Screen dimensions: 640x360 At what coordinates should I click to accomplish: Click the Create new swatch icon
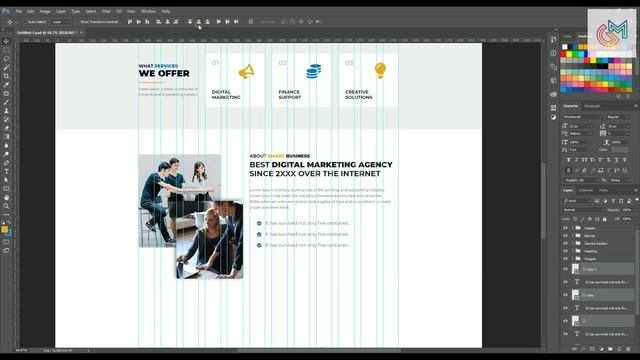(619, 96)
